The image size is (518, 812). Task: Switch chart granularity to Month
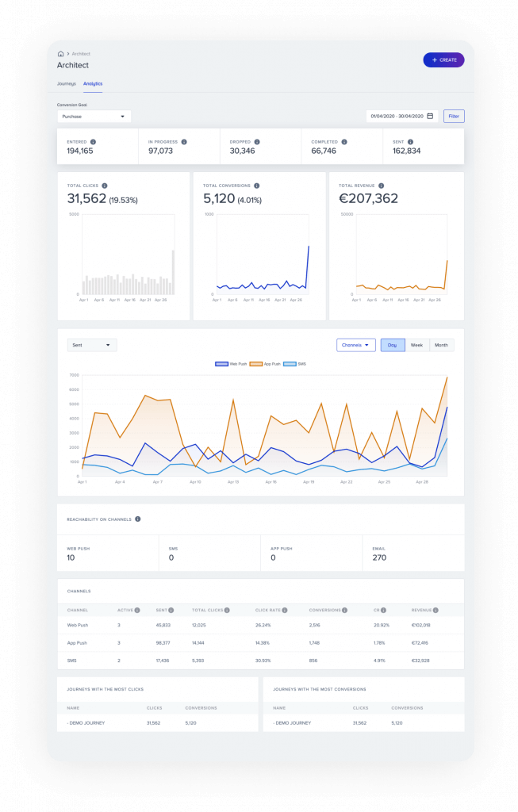441,345
